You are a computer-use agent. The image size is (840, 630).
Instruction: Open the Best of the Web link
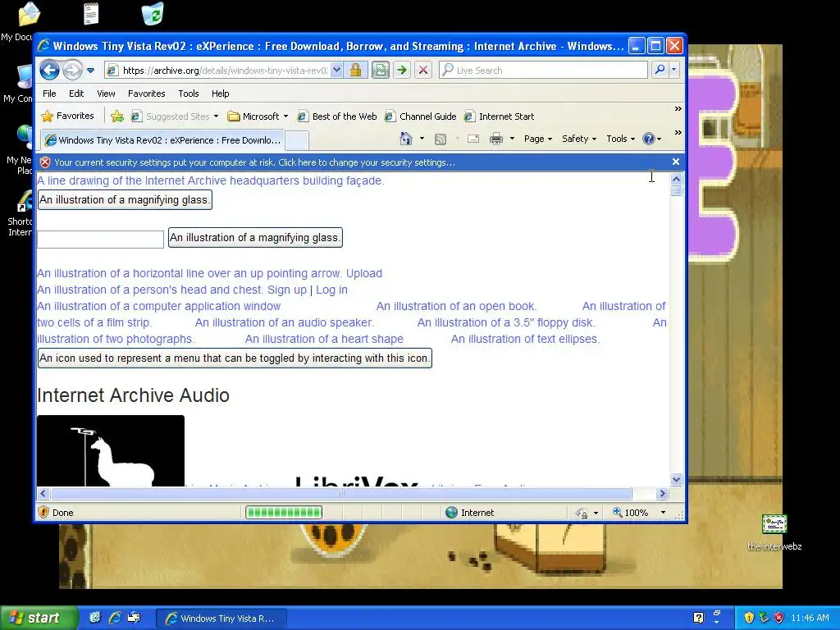[337, 116]
